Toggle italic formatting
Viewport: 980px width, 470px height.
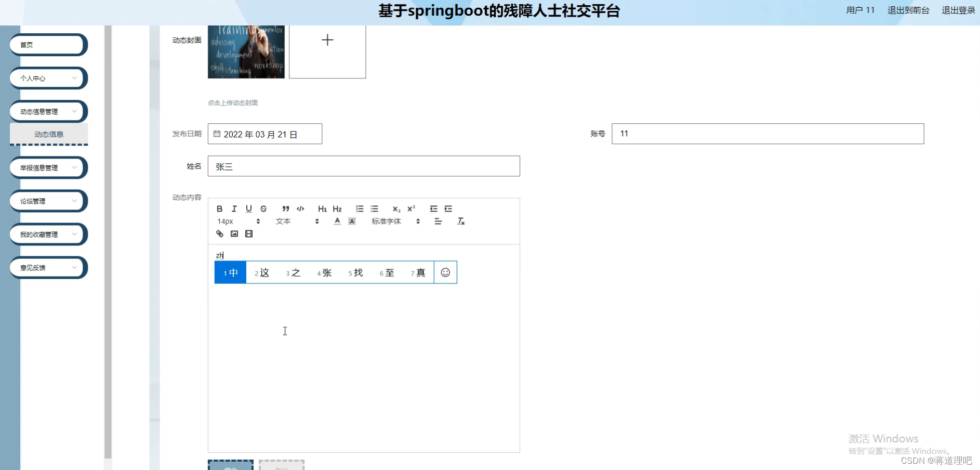233,208
